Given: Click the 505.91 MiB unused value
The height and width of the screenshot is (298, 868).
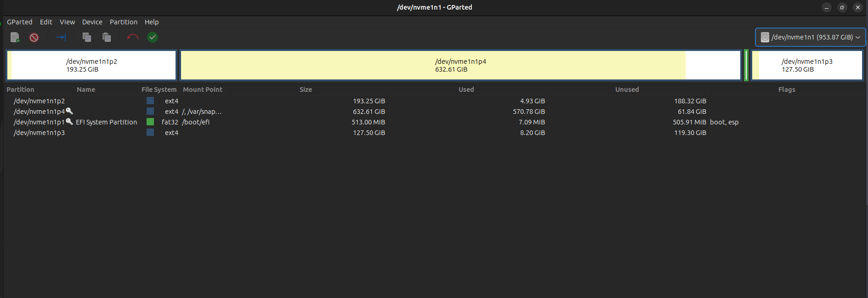Looking at the screenshot, I should click(x=689, y=122).
